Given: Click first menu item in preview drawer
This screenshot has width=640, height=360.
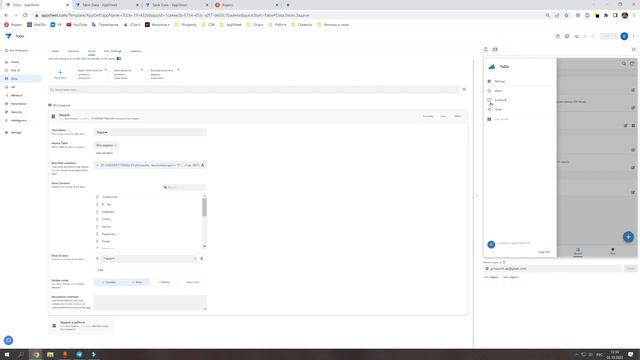Looking at the screenshot, I should (x=500, y=81).
